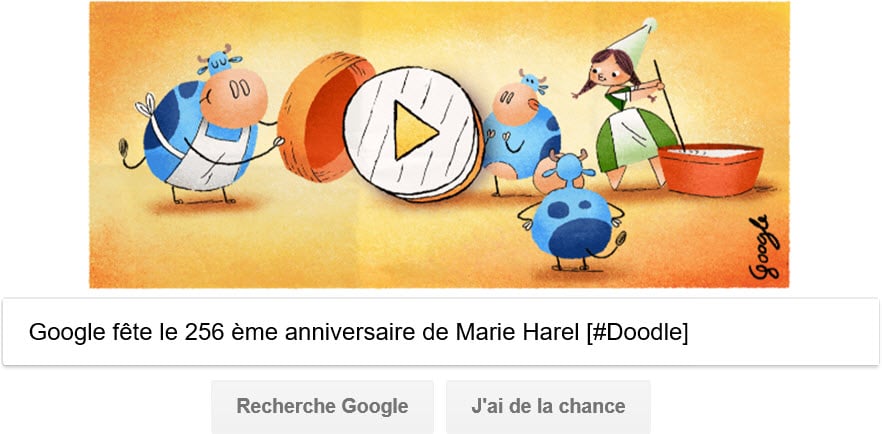Click the stirring stick held by the girl
The image size is (882, 434).
(x=669, y=106)
